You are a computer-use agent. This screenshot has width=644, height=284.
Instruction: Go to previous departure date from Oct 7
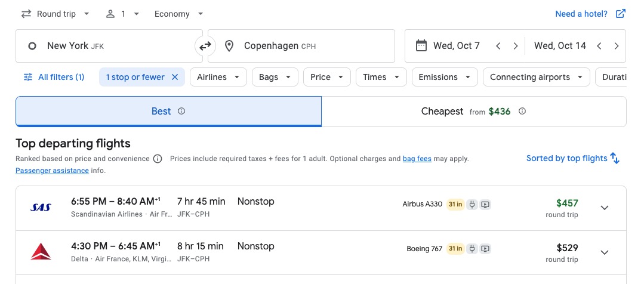point(498,46)
